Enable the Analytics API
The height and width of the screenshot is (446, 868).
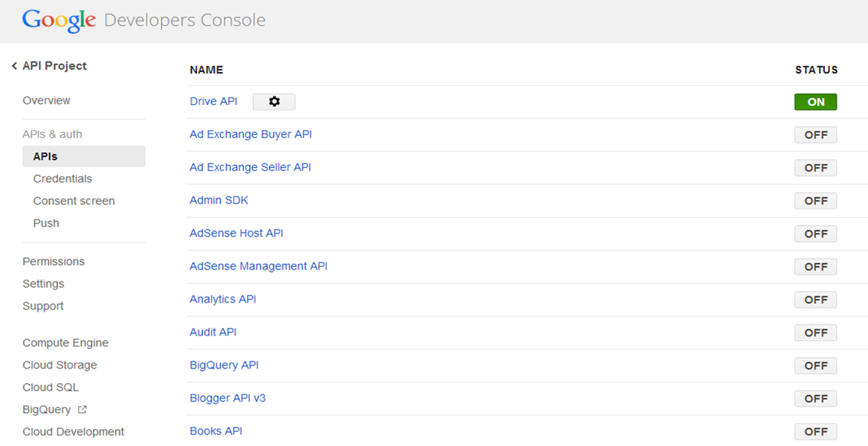tap(815, 299)
